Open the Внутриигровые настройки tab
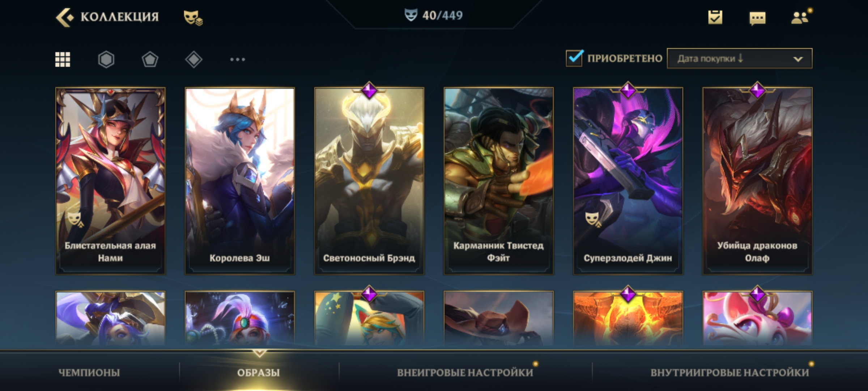The width and height of the screenshot is (868, 391). point(729,373)
